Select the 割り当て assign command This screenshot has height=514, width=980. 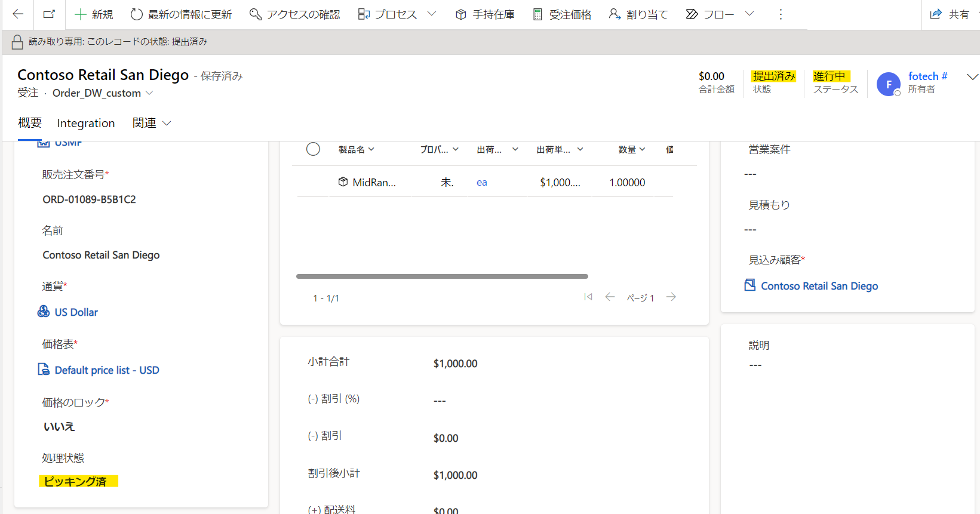coord(638,14)
